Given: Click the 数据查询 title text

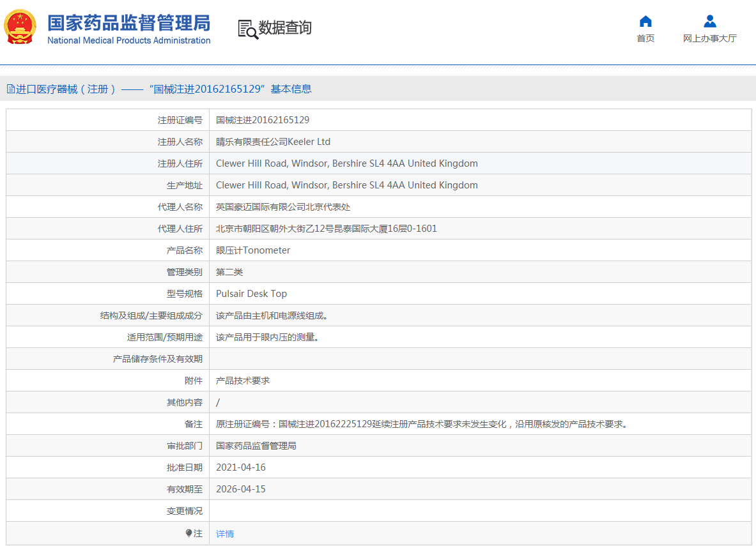Looking at the screenshot, I should click(285, 28).
